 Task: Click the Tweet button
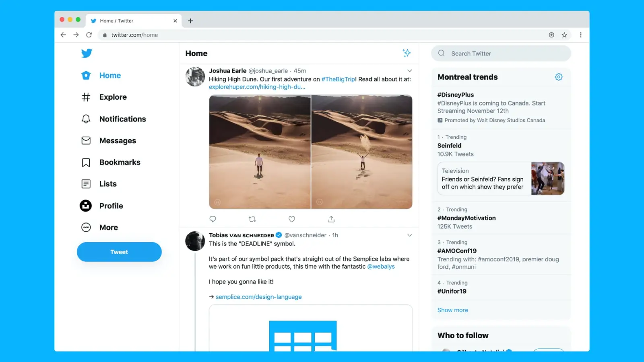(x=119, y=252)
